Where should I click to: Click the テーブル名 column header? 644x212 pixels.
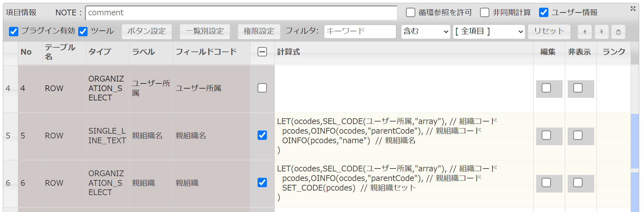(x=64, y=53)
